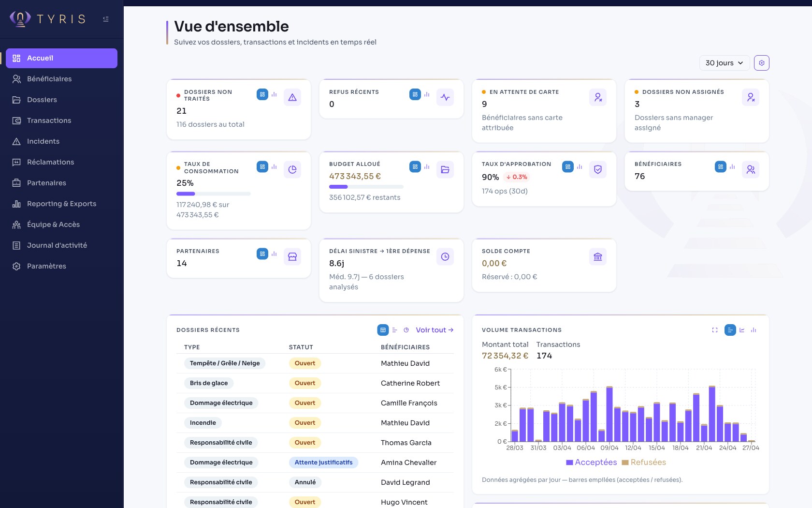812x508 pixels.
Task: Click the shield icon on Taux d'approbation card
Action: point(598,169)
